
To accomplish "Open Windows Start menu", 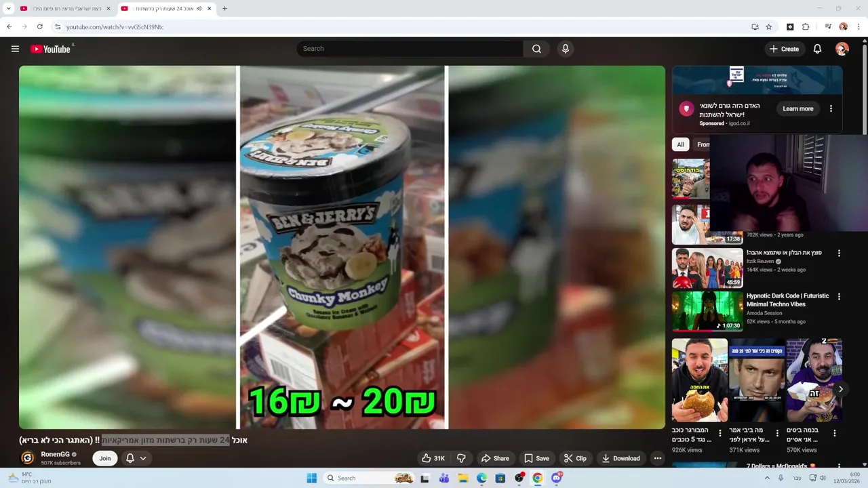I will click(x=311, y=478).
